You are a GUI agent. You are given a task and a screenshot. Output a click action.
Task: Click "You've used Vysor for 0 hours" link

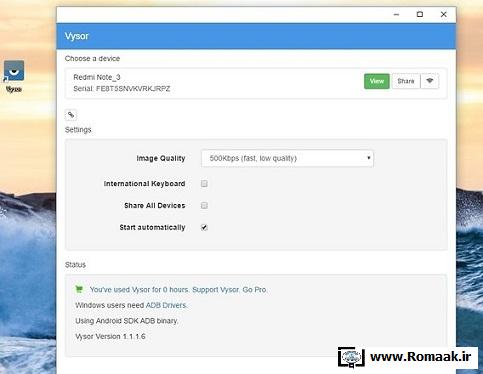[x=139, y=290]
